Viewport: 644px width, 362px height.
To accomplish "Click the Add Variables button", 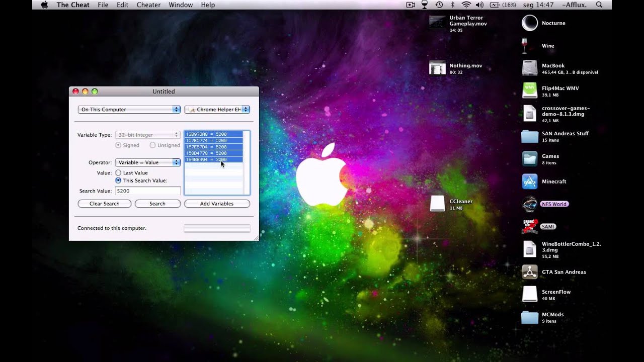I will pos(217,204).
